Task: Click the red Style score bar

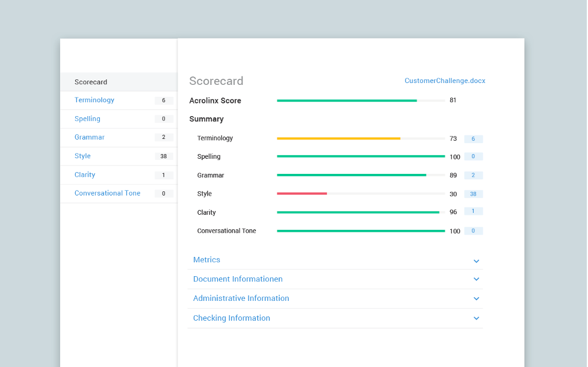Action: coord(302,194)
